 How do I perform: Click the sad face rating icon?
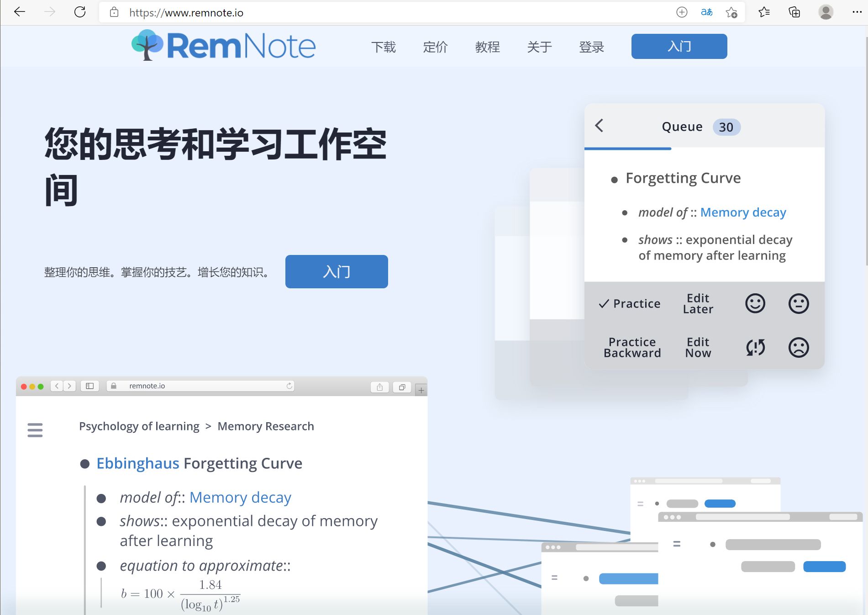point(798,347)
